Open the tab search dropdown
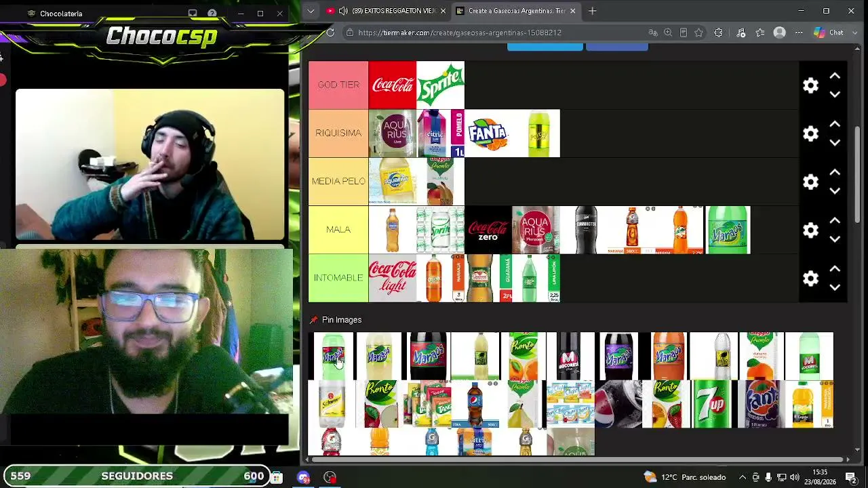 tap(311, 11)
